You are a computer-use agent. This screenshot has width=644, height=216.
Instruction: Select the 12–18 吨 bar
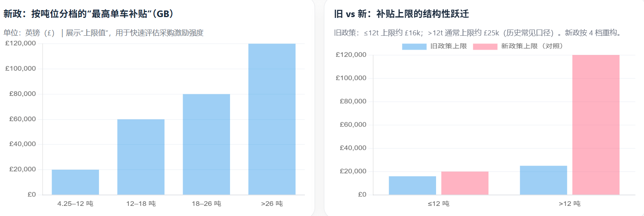click(x=141, y=157)
